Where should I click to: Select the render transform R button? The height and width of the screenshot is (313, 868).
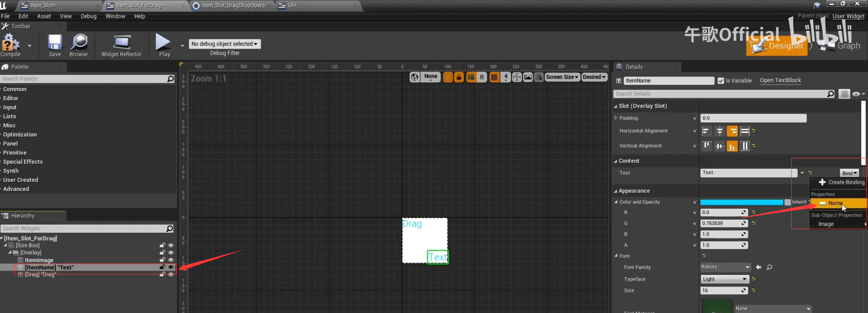point(482,77)
